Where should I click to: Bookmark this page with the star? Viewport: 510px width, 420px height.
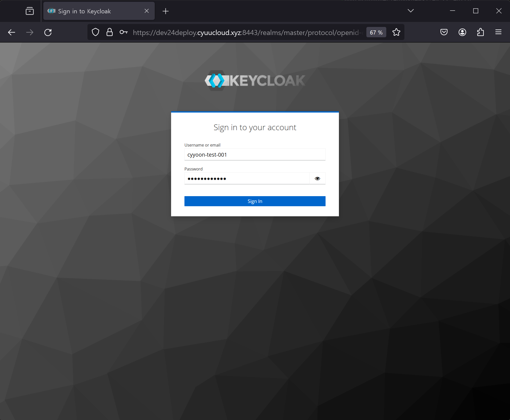(x=396, y=32)
